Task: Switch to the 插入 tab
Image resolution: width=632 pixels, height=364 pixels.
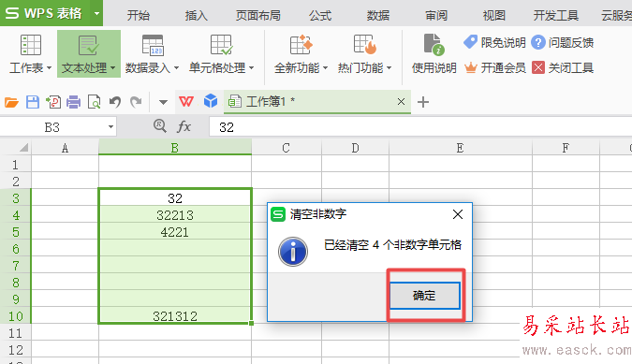Action: (197, 15)
